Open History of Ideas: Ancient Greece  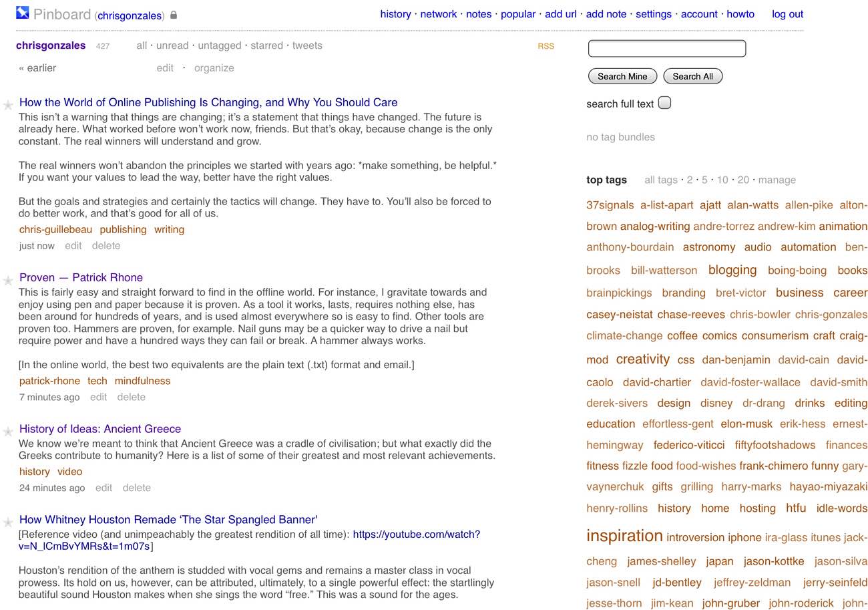pos(100,429)
